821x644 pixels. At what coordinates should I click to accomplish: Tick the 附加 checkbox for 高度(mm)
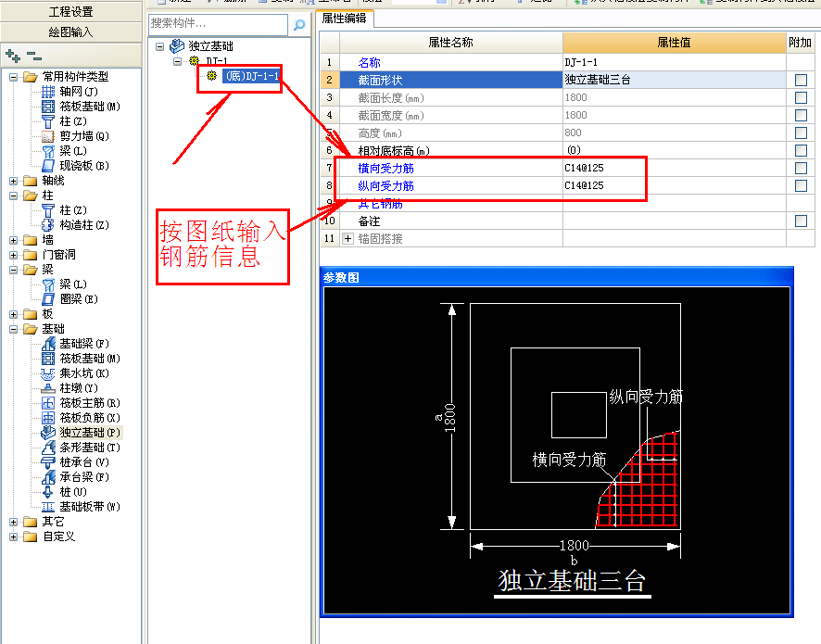click(x=801, y=133)
